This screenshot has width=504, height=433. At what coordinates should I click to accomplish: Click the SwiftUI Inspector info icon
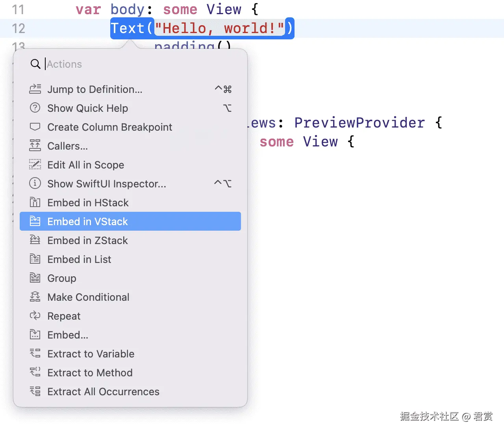(35, 183)
